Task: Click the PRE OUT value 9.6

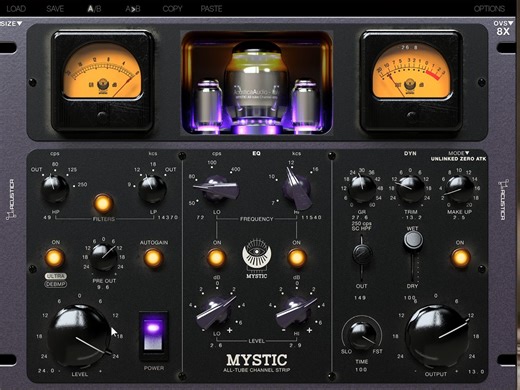Action: [x=103, y=287]
